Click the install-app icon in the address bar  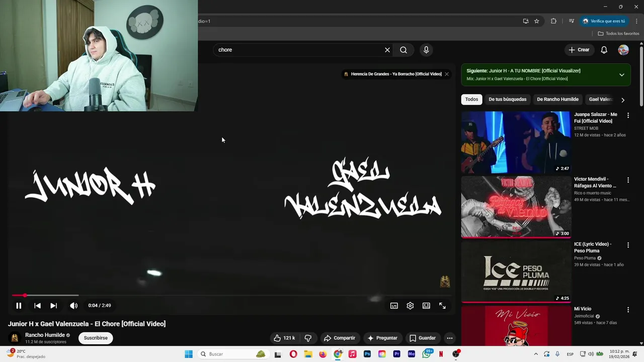tap(526, 21)
